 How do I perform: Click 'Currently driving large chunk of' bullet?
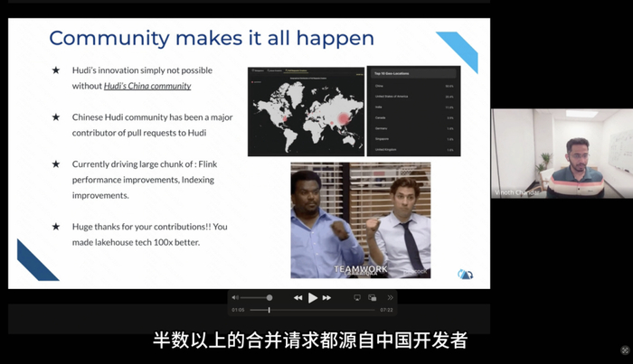coord(145,180)
